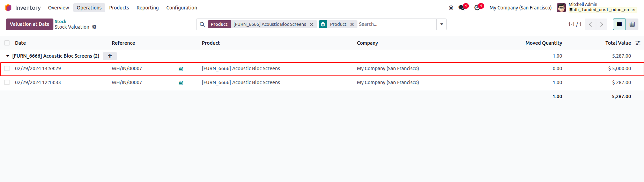644x182 pixels.
Task: Click the Search input field
Action: [x=396, y=24]
